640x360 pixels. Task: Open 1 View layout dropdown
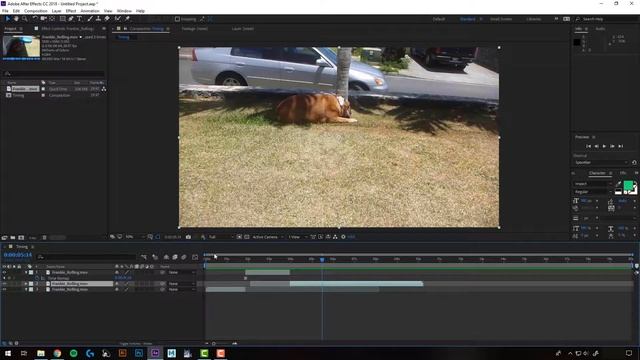297,237
